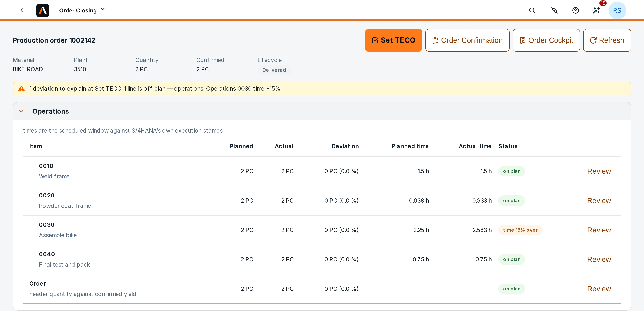Refresh the production order data
The width and height of the screenshot is (644, 311).
pyautogui.click(x=607, y=40)
